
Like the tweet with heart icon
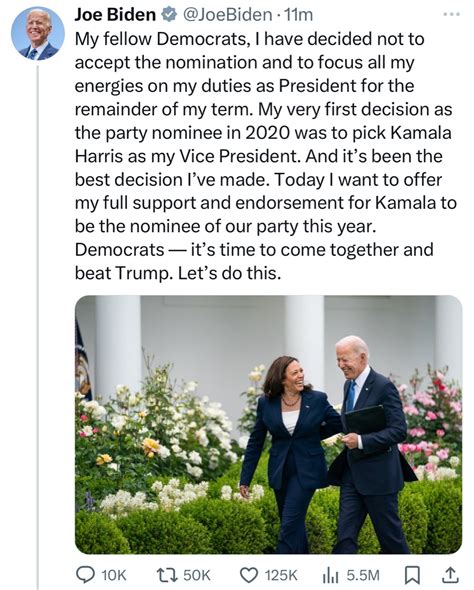click(249, 575)
